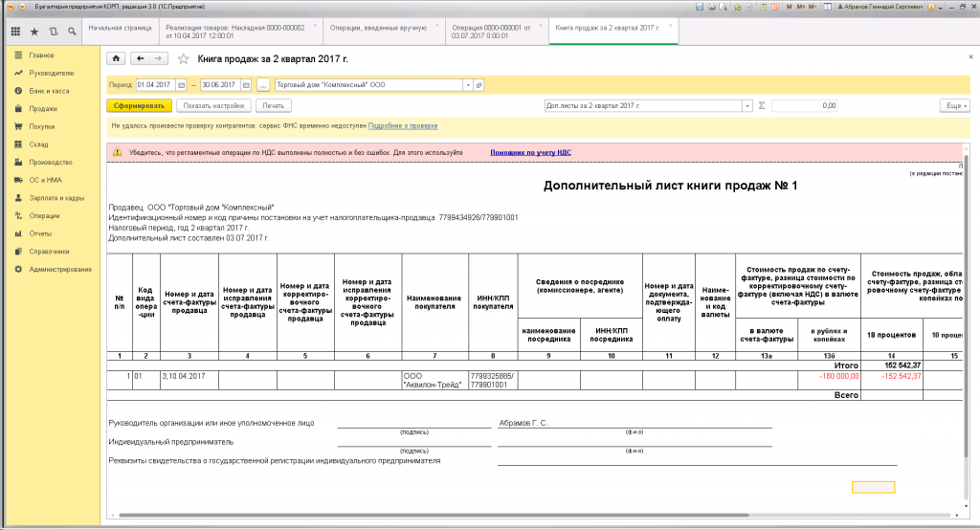Click the info icon in title bar
Viewport: 980px width, 530px height.
[931, 7]
